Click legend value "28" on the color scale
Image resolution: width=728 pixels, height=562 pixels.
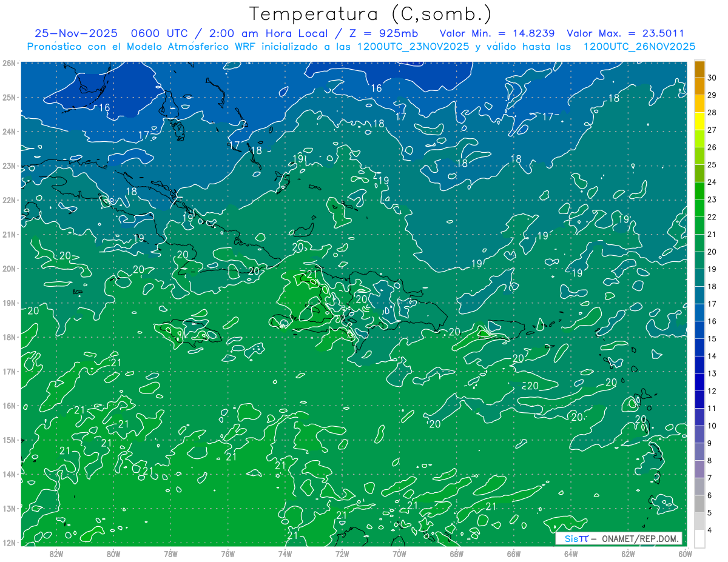point(712,113)
